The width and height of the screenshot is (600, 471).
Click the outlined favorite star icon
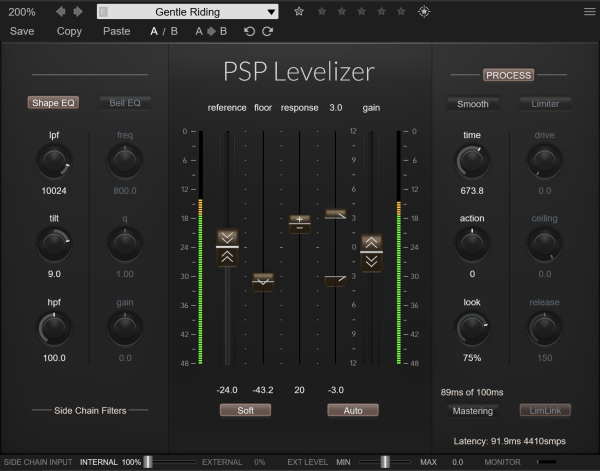[299, 12]
